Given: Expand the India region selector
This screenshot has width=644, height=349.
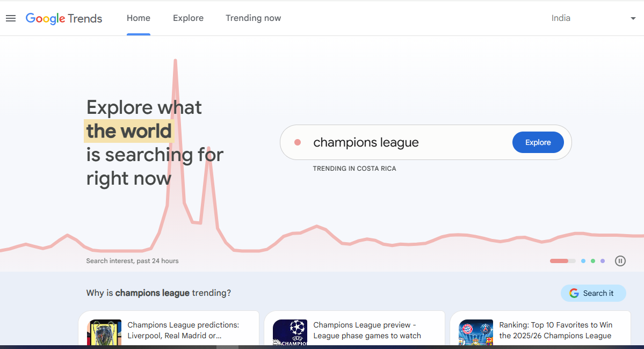Looking at the screenshot, I should click(560, 18).
